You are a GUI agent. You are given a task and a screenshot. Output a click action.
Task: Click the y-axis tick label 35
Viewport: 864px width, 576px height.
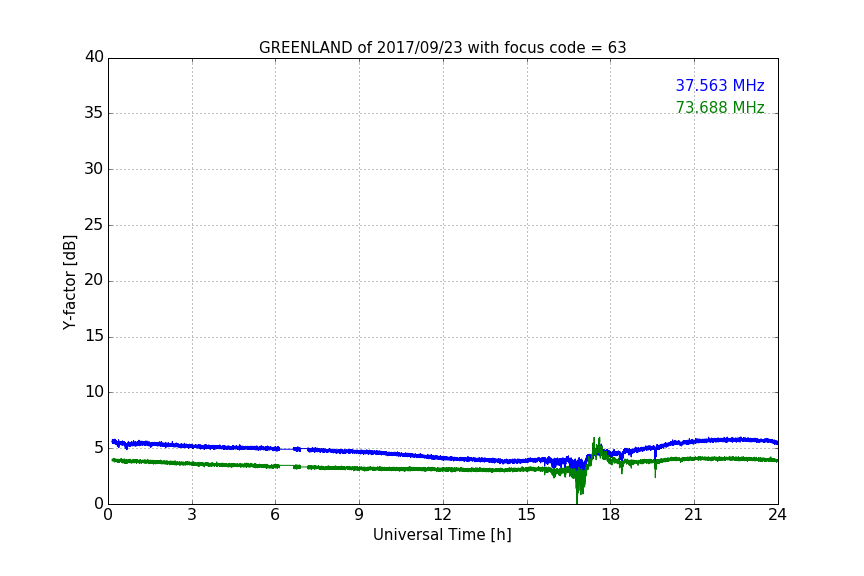click(94, 113)
